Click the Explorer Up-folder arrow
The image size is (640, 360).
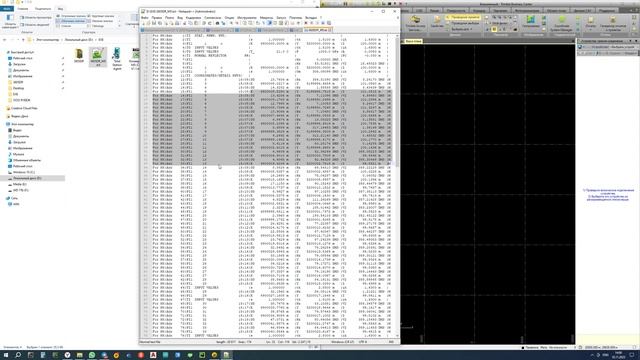[23, 40]
